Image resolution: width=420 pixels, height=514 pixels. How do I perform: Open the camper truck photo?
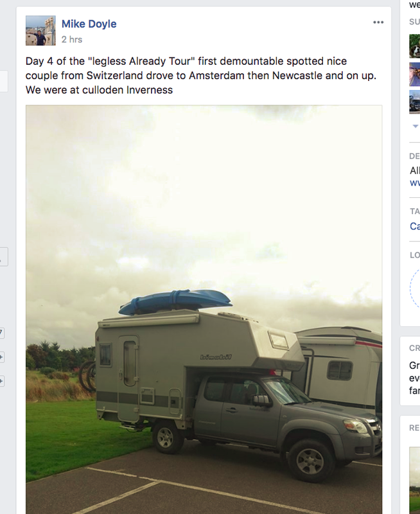[204, 310]
